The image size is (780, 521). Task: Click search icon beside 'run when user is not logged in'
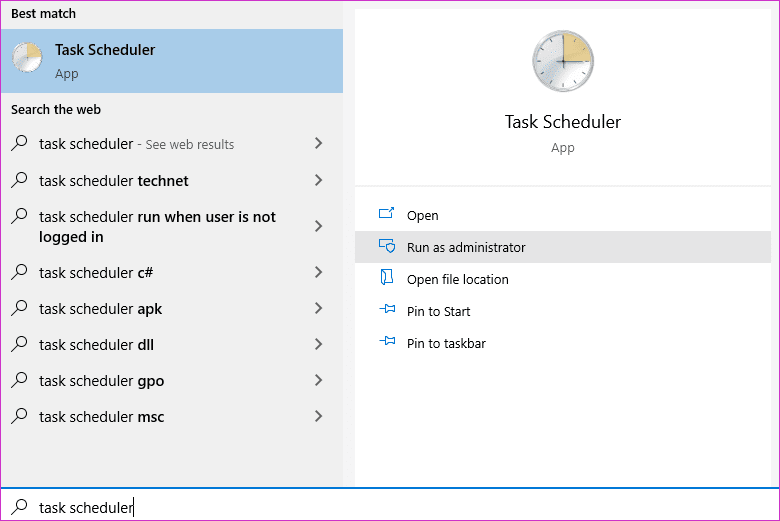coord(19,216)
